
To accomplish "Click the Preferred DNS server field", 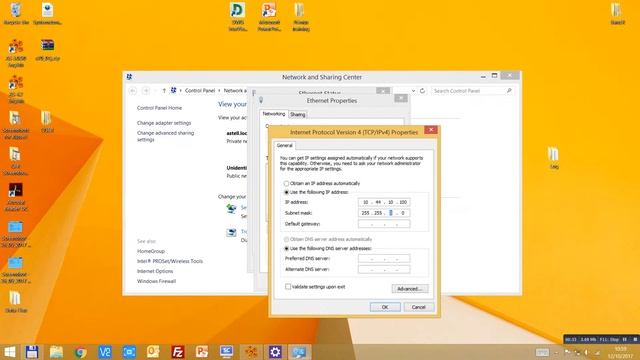I will tap(384, 258).
